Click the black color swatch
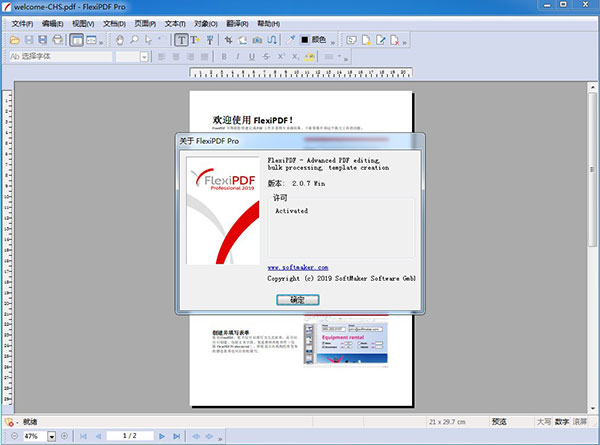 click(x=305, y=40)
